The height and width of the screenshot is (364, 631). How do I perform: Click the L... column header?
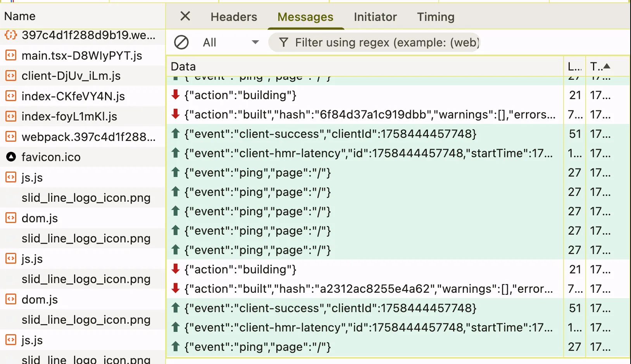click(574, 67)
